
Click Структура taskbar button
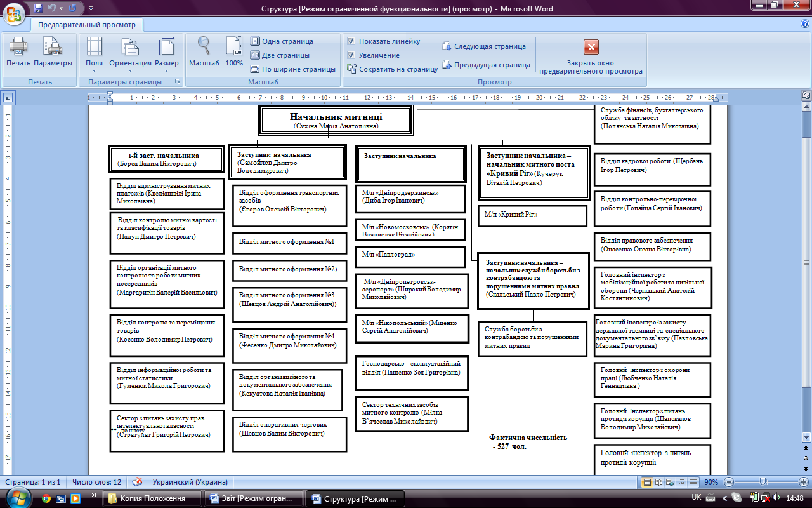coord(355,498)
